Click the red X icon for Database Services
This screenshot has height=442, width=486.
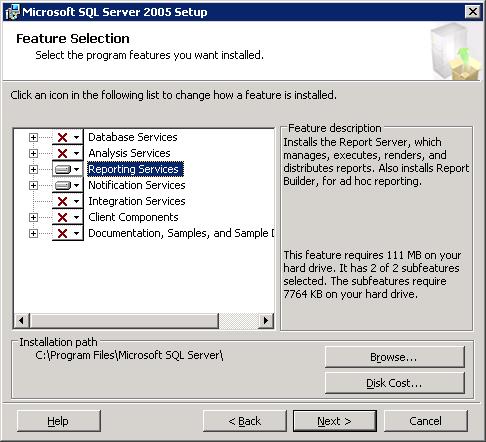[62, 137]
